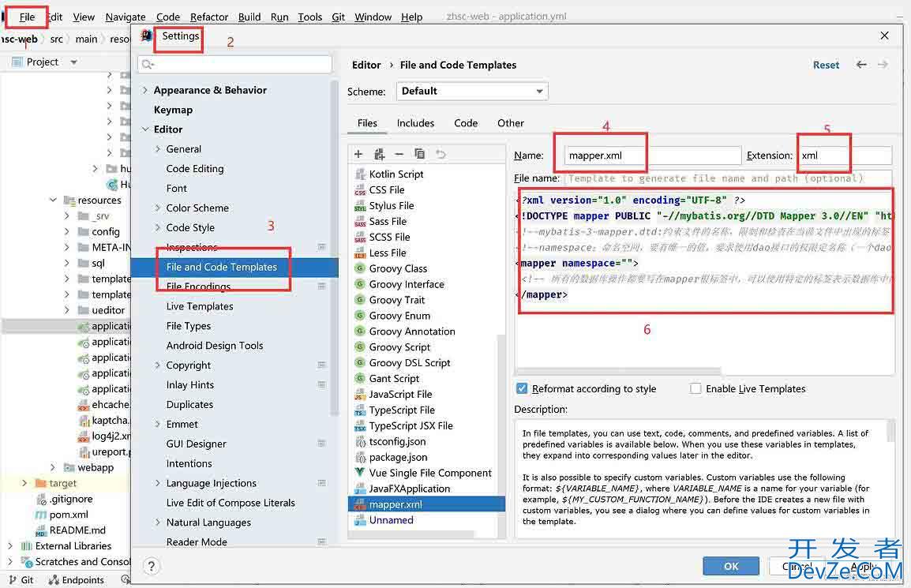The height and width of the screenshot is (588, 911).
Task: Click the project-level marker icon beside Inspections
Action: click(x=322, y=247)
